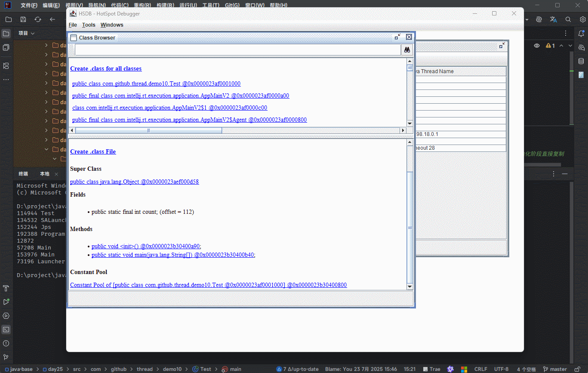This screenshot has height=373, width=588.
Task: Click the 'Create .class for all classes' link
Action: [106, 69]
